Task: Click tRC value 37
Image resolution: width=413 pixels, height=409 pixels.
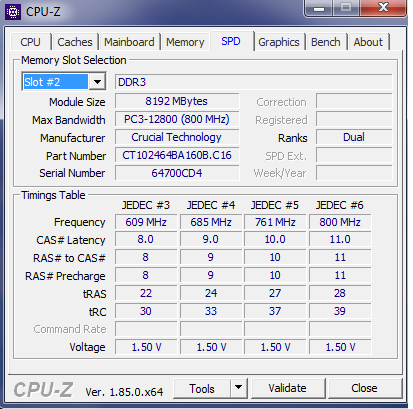Action: coord(275,311)
